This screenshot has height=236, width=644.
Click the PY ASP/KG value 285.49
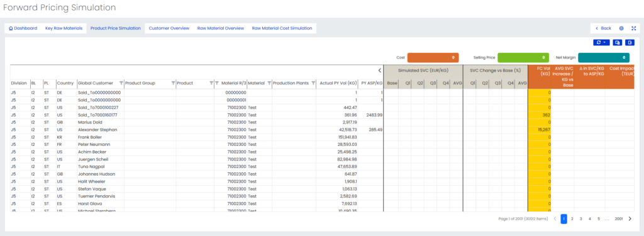click(376, 130)
